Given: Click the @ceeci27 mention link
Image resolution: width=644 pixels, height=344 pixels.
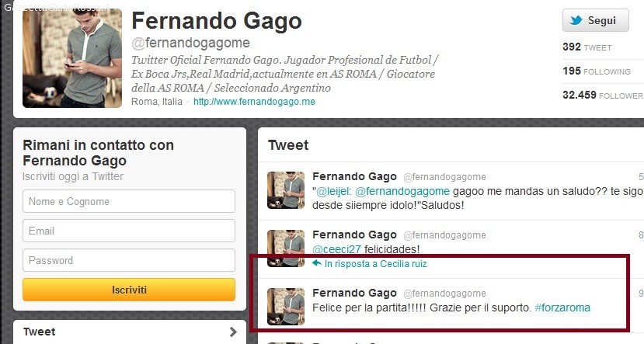Looking at the screenshot, I should coord(337,249).
